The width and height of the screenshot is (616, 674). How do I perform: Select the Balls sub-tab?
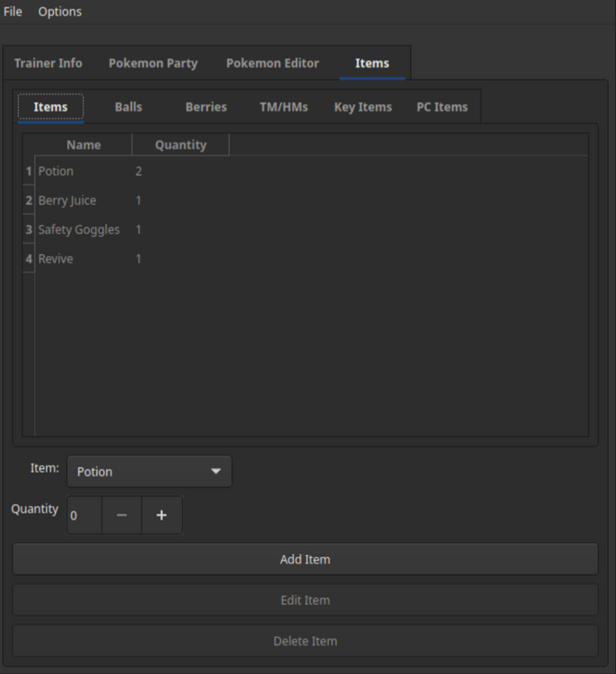coord(128,107)
